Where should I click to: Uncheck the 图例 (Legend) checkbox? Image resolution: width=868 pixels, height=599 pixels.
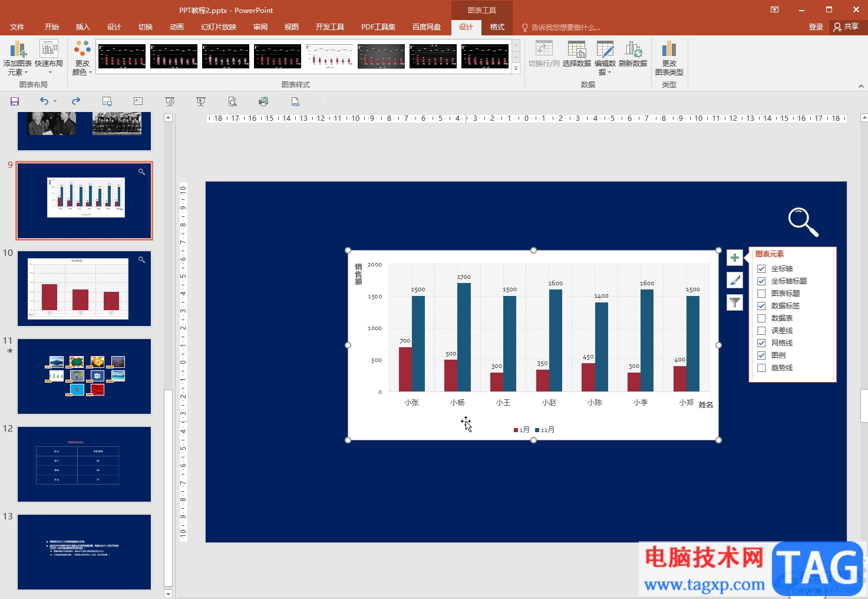pyautogui.click(x=761, y=356)
